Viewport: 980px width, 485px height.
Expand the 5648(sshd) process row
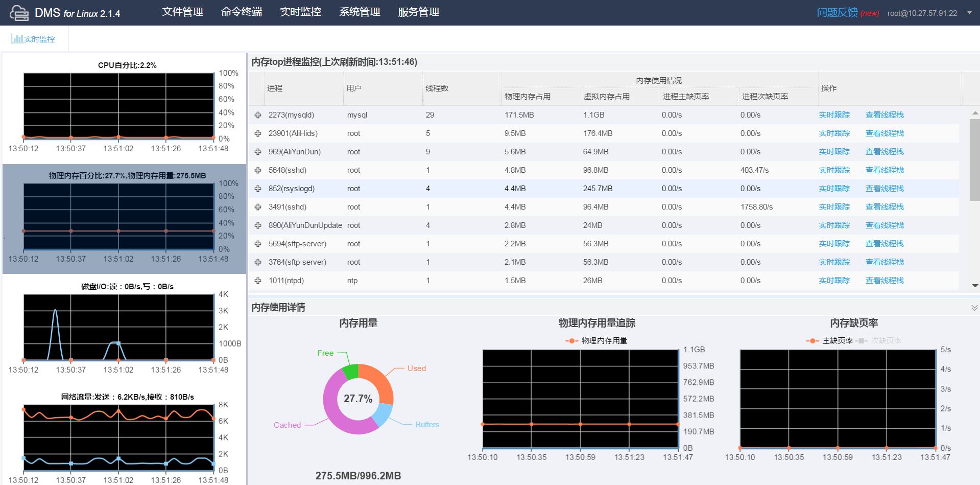click(x=258, y=170)
